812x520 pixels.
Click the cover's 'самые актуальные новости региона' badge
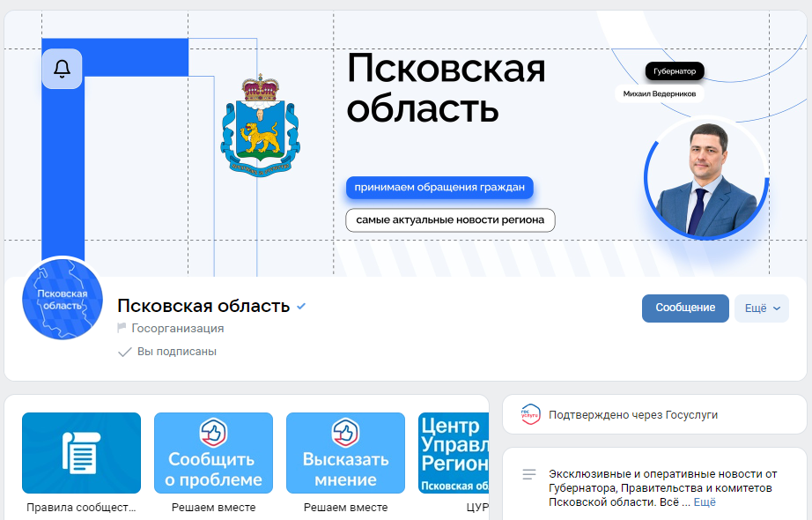click(450, 219)
